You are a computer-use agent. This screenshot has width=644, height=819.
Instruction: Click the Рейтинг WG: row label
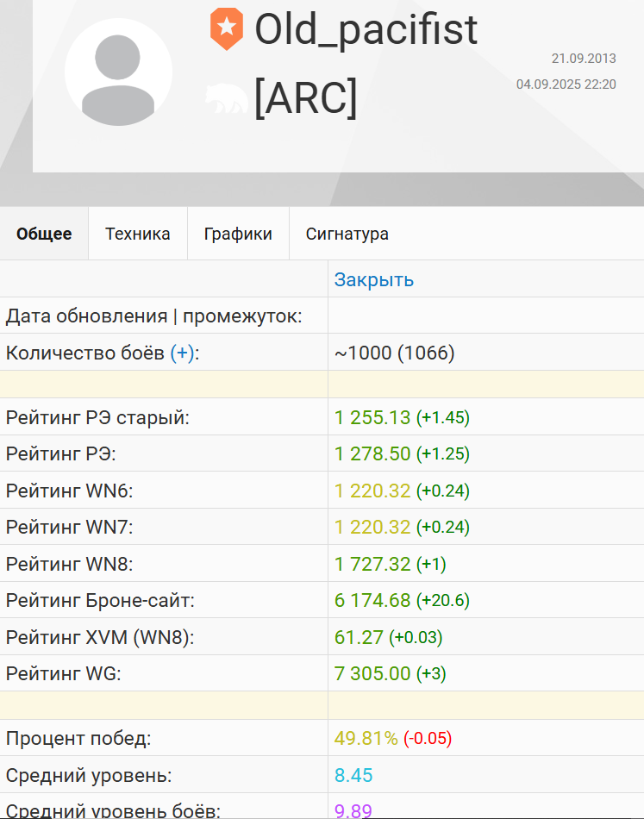tap(63, 673)
